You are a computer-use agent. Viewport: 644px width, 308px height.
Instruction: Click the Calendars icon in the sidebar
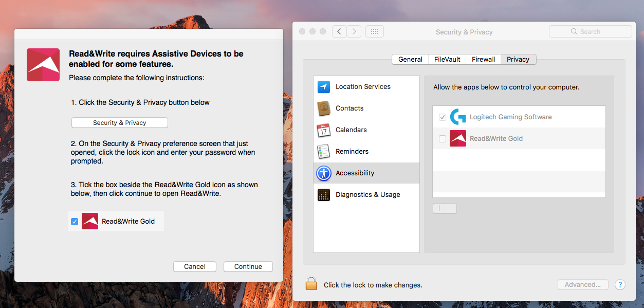coord(323,130)
